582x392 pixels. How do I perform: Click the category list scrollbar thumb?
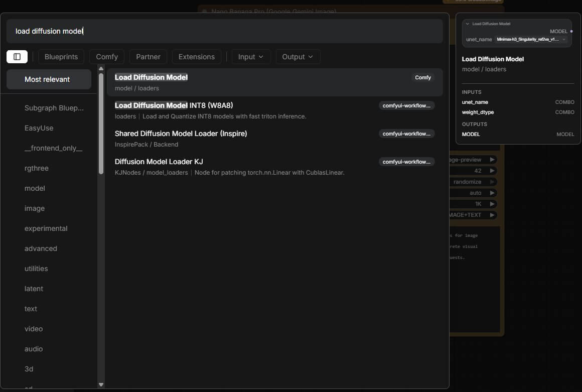tap(101, 123)
